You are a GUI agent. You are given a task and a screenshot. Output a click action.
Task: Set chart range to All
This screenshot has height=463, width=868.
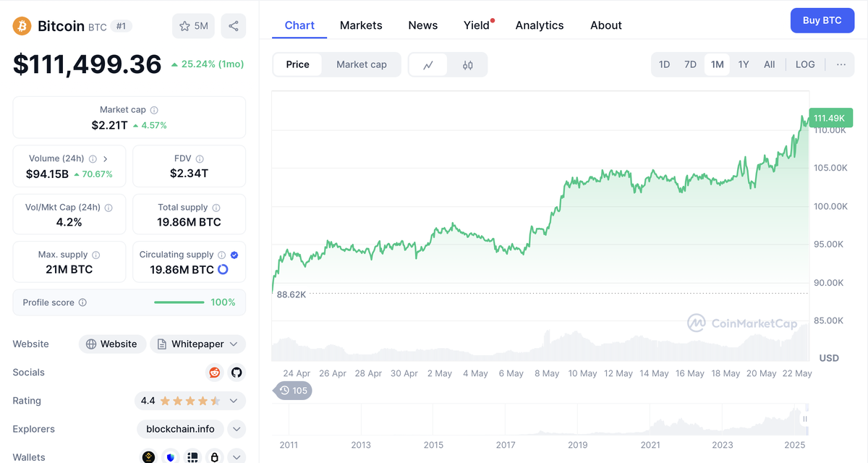[770, 64]
